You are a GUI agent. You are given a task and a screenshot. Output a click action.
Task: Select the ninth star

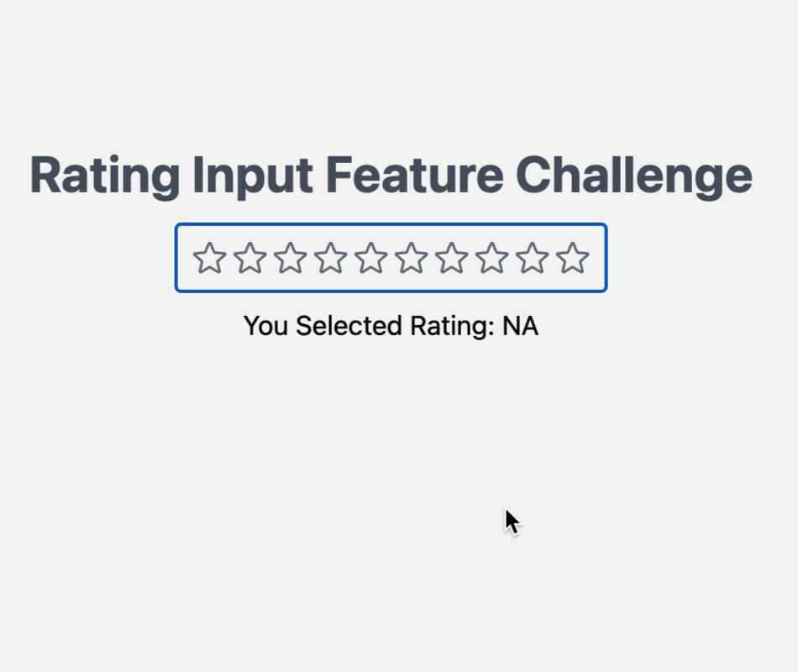[533, 259]
